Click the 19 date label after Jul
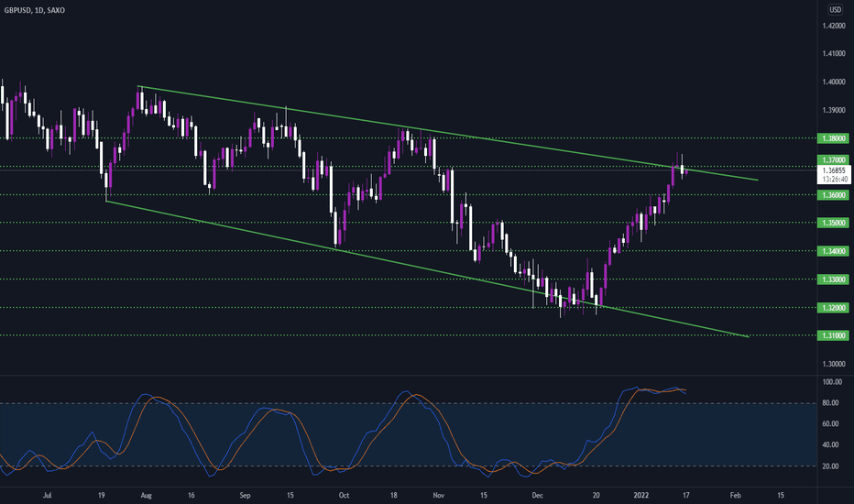 pos(102,495)
